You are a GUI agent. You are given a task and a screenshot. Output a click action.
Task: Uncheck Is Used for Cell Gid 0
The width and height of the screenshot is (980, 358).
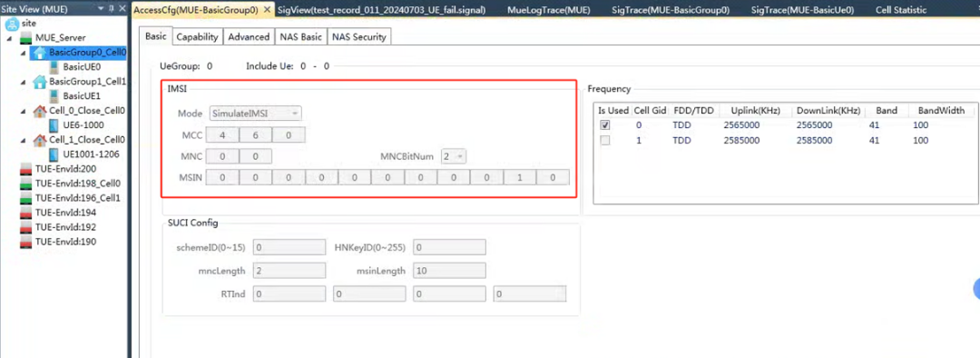coord(604,125)
